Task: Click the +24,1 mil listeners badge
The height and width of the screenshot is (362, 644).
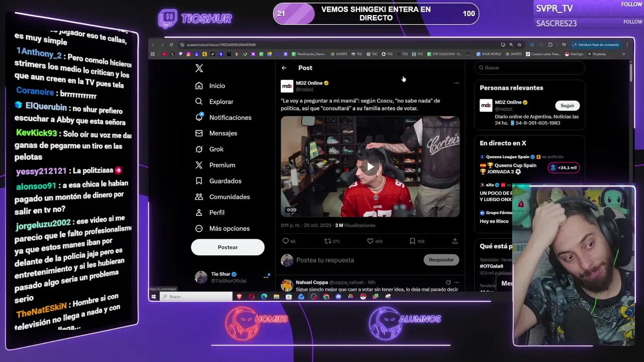Action: click(563, 168)
